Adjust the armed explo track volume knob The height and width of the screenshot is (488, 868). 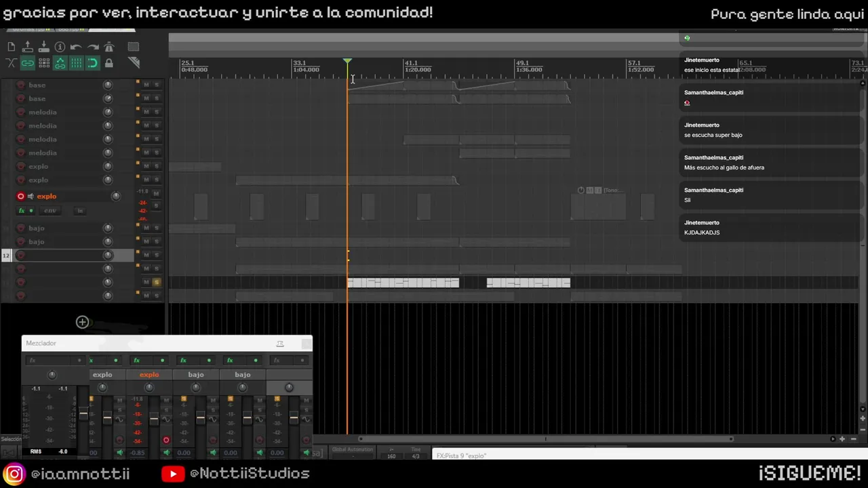(116, 197)
